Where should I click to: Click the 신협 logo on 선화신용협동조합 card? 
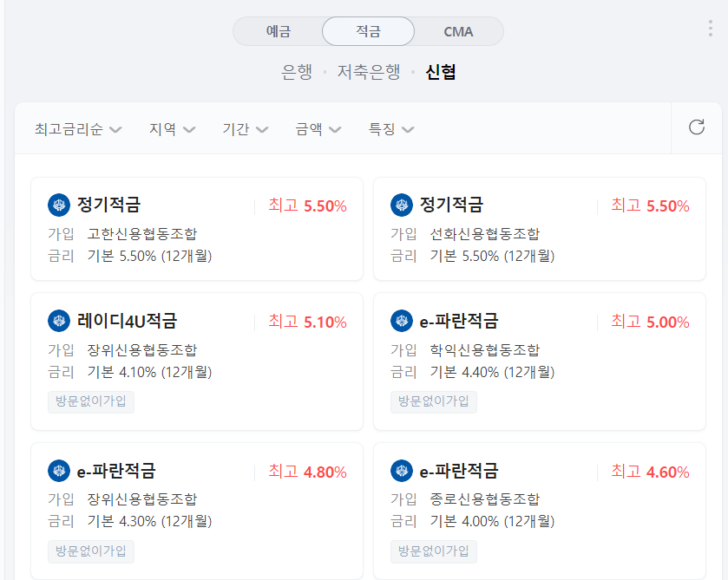click(402, 205)
